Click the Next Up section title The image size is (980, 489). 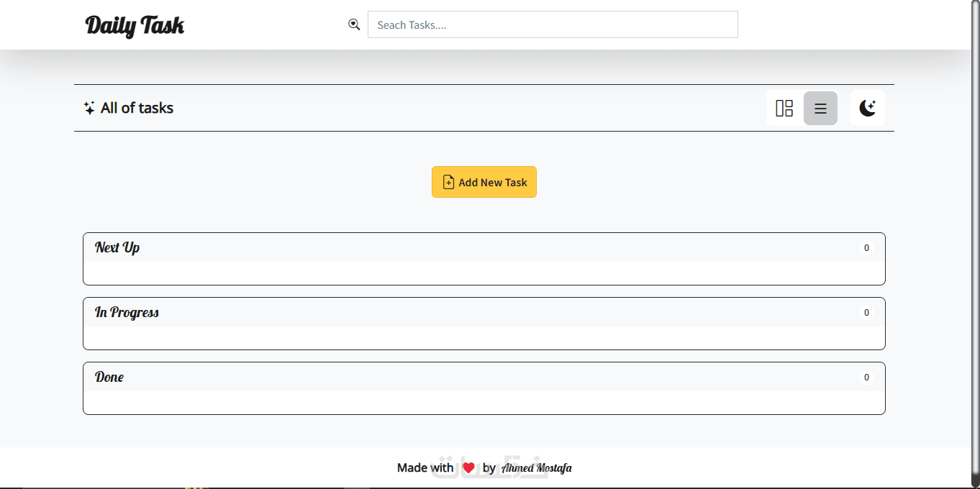click(x=117, y=247)
